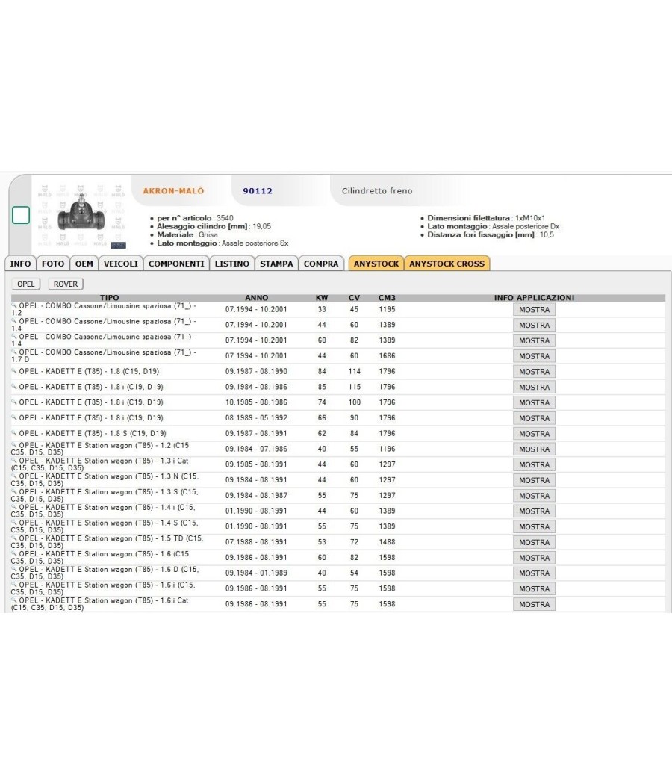The height and width of the screenshot is (784, 672).
Task: Click magnifier icon of Station wagon 1.4 i row
Action: click(14, 506)
